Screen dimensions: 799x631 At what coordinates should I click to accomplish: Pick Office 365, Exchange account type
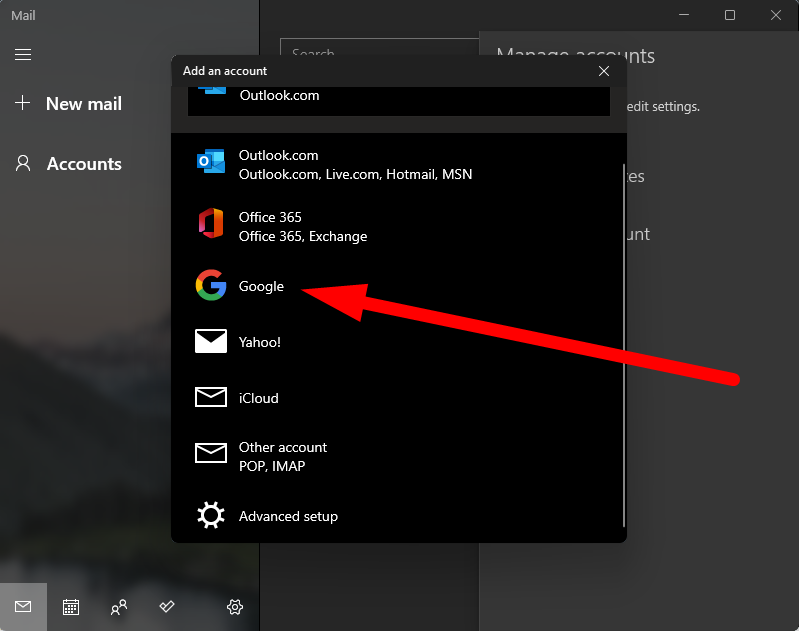point(397,226)
